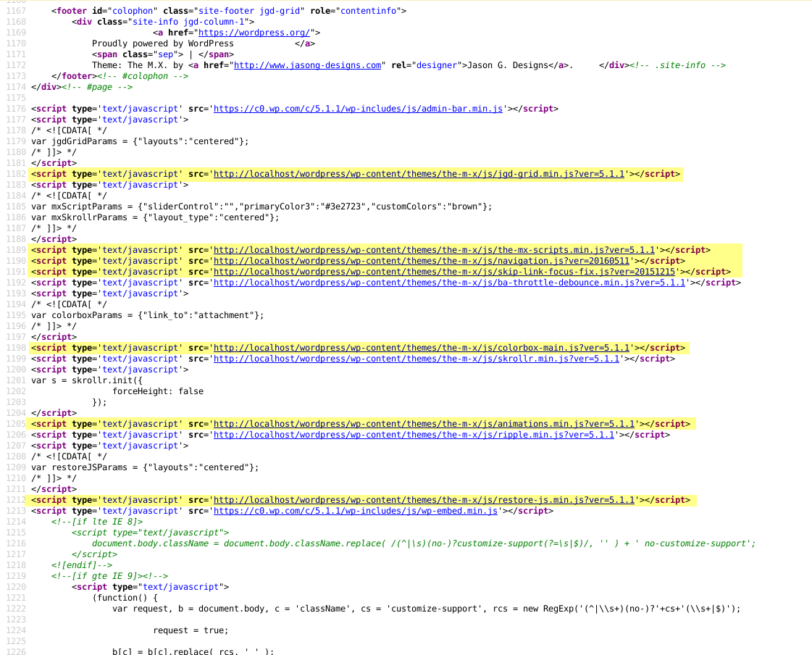Screen dimensions: 812x655
Task: Open the navigation.js script link
Action: pyautogui.click(x=422, y=261)
